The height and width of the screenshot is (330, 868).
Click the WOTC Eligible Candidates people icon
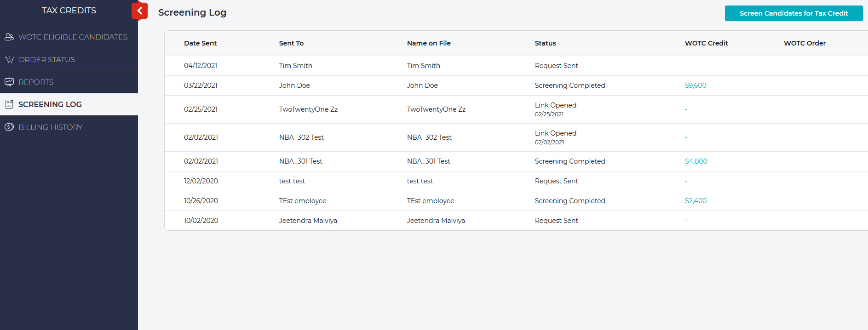tap(9, 37)
